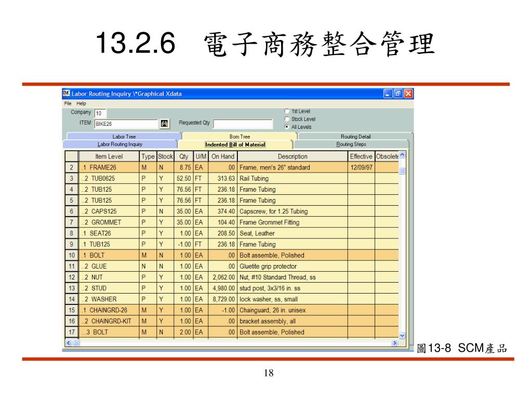532x399 pixels.
Task: Click the TUB0625 item cell
Action: point(109,179)
